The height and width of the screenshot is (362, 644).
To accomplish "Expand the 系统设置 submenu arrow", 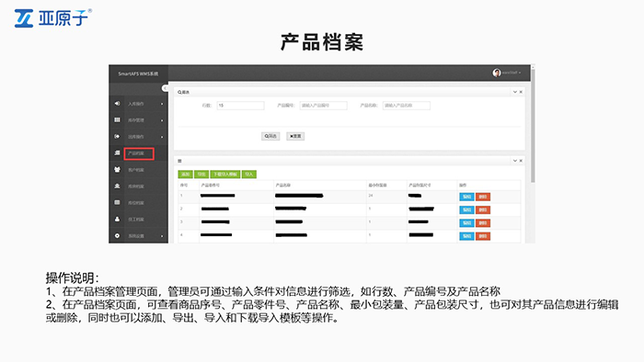I will click(162, 236).
